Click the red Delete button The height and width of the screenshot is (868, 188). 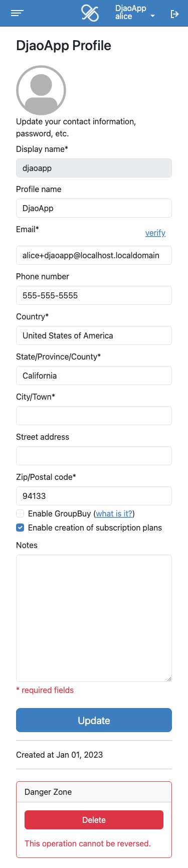click(94, 820)
